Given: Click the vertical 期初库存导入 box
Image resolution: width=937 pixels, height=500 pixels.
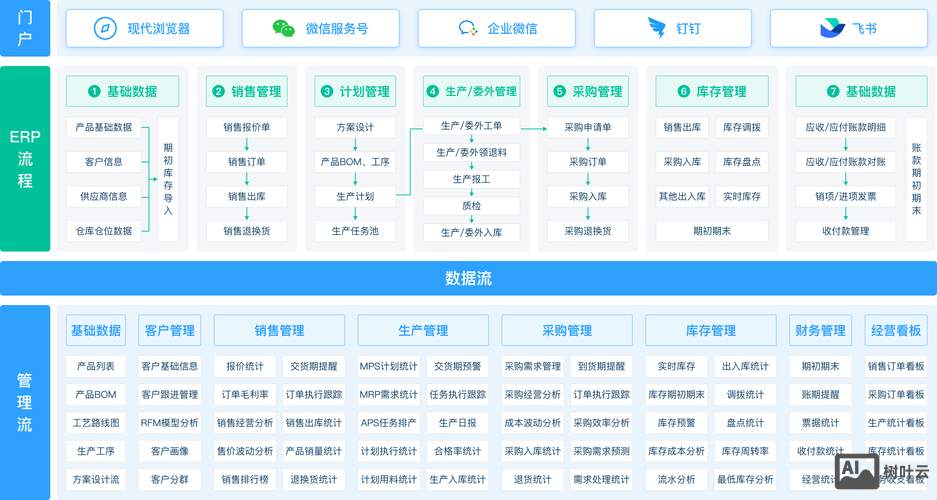Looking at the screenshot, I should [168, 179].
